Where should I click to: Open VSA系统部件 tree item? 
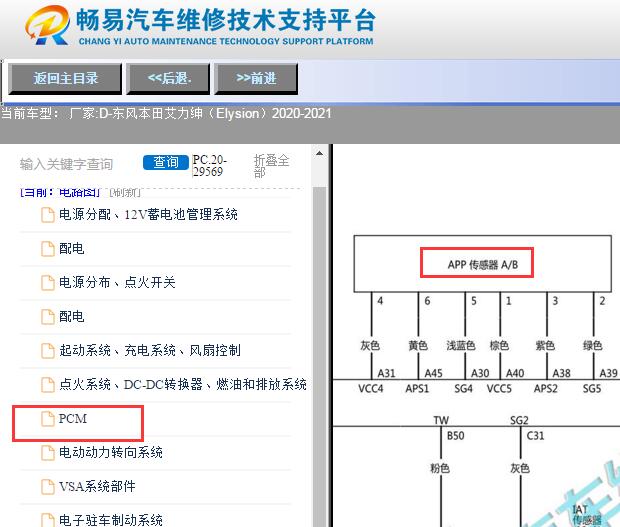[x=97, y=486]
